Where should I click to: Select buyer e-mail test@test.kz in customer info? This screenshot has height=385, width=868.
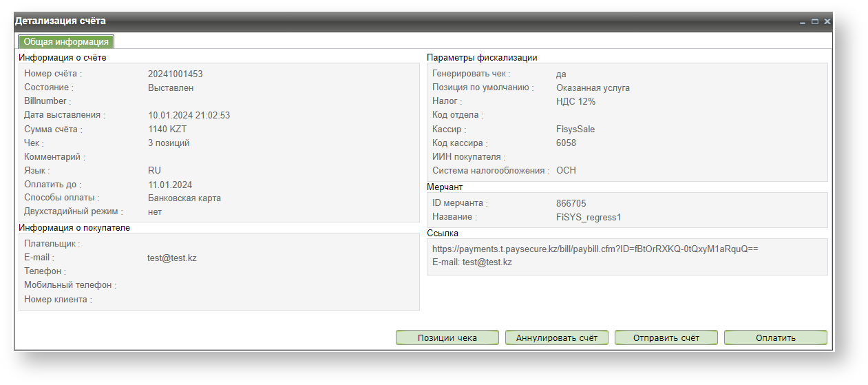172,258
